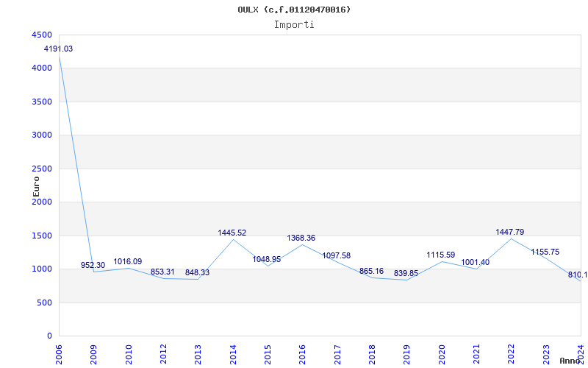
Task: Select data label 848.33
Action: coord(197,272)
